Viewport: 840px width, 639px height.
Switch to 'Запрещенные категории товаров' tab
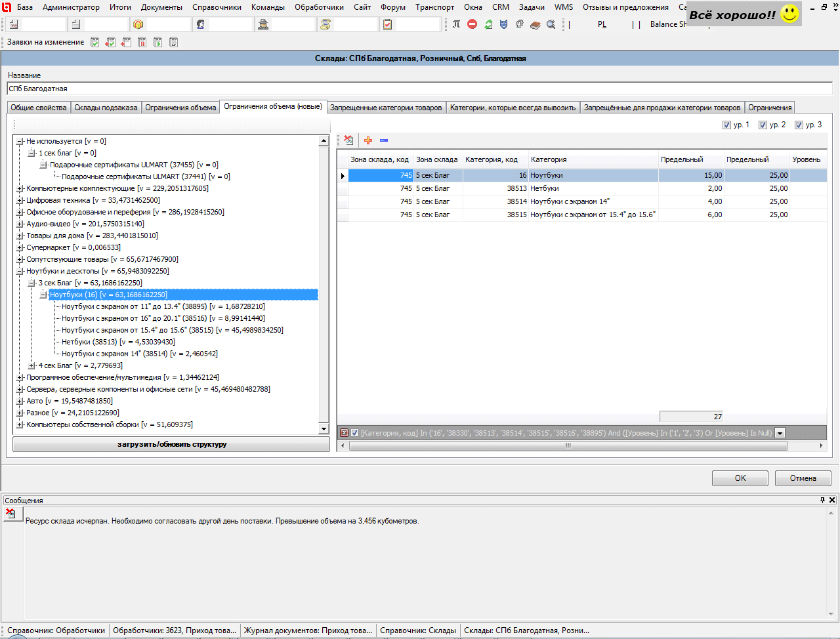click(386, 108)
